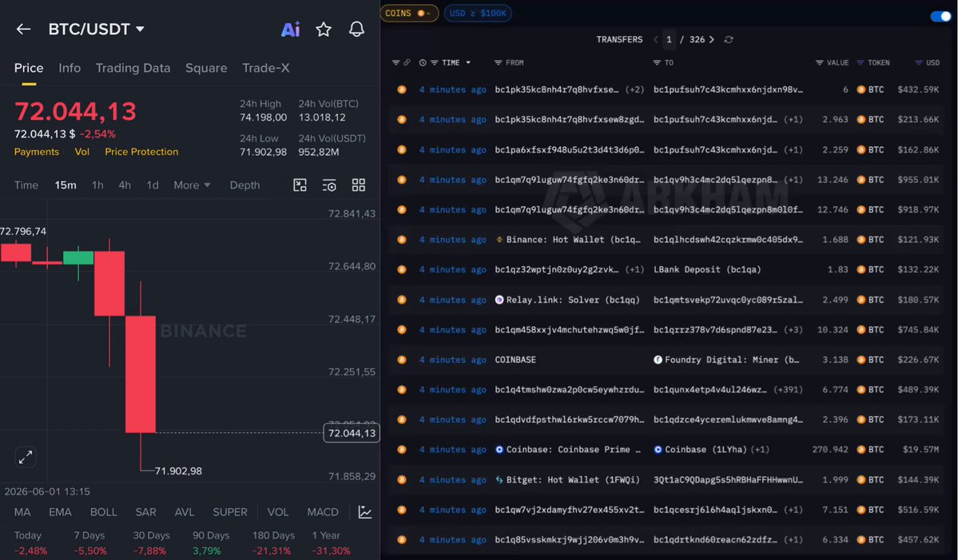Click transfers page number field showing 1
This screenshot has width=958, height=560.
pos(669,40)
